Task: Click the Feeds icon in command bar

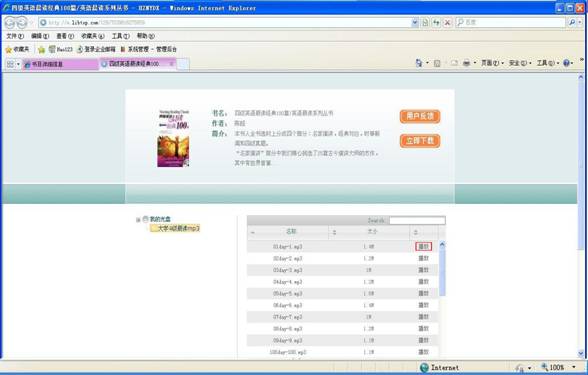Action: click(x=437, y=63)
